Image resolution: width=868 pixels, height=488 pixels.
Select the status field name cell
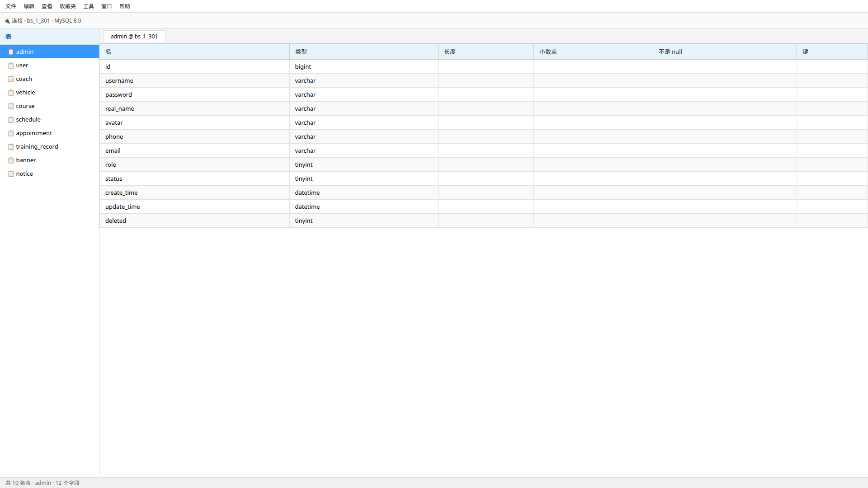[194, 178]
